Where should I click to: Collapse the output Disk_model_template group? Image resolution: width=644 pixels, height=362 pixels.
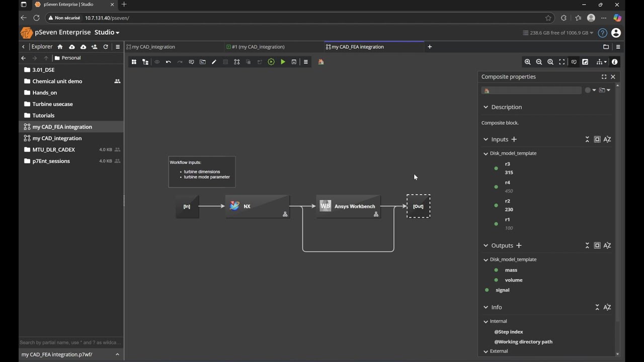pyautogui.click(x=486, y=259)
